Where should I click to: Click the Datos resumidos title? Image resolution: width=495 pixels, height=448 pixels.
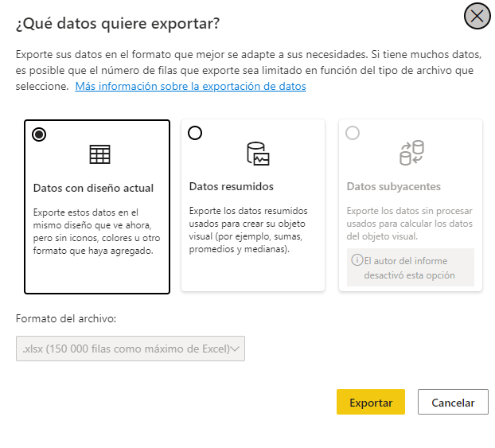[232, 186]
